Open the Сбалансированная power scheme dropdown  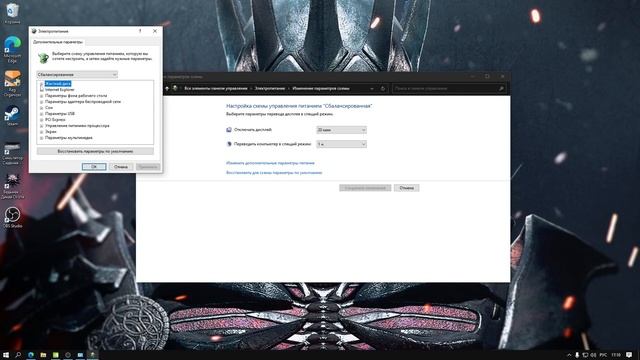[77, 75]
